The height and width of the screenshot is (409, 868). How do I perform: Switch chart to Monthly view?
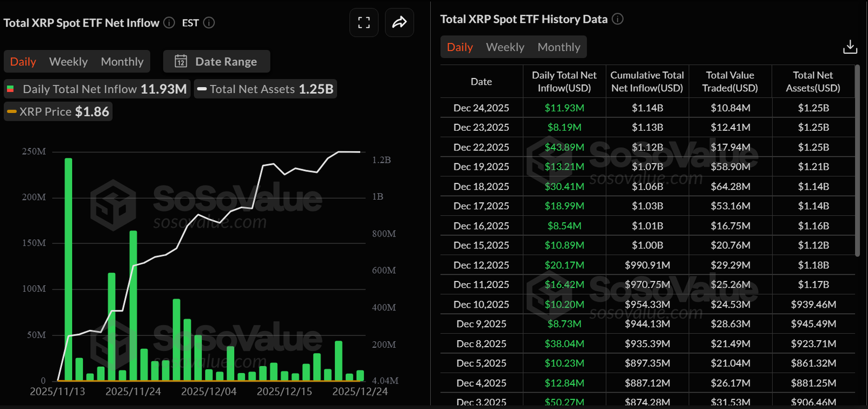click(x=122, y=61)
